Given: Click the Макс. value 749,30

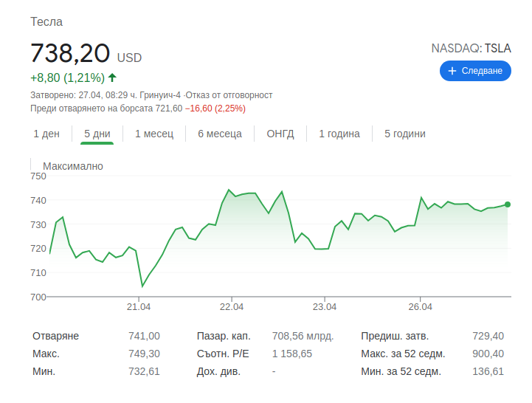Looking at the screenshot, I should 144,354.
